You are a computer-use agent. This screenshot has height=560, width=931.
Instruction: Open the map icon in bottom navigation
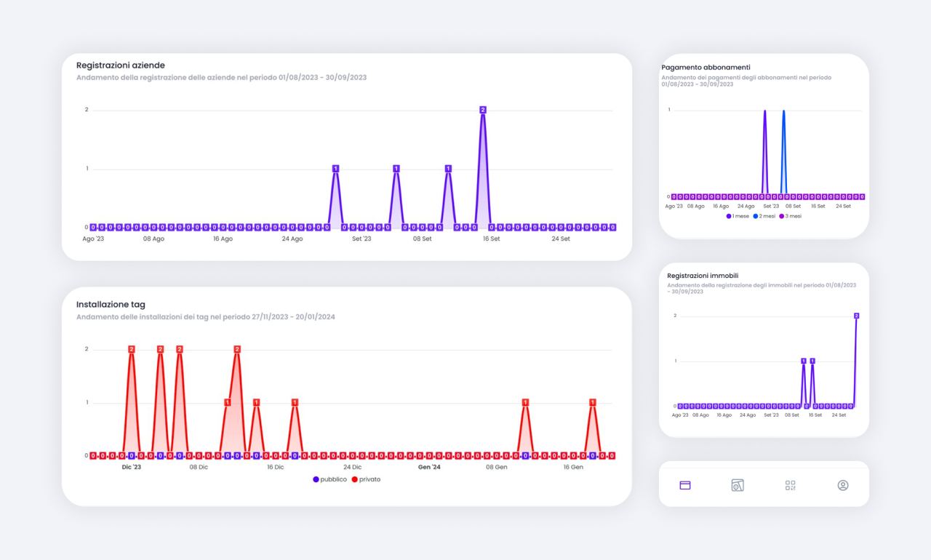point(738,485)
